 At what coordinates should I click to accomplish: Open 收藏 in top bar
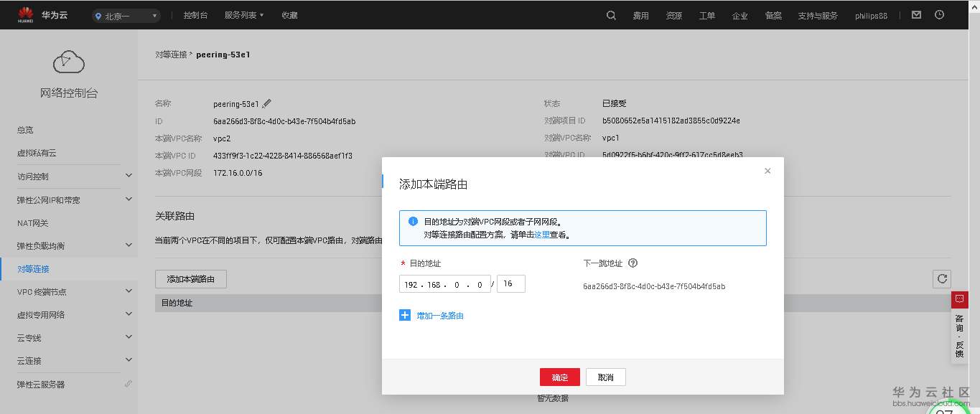[289, 15]
